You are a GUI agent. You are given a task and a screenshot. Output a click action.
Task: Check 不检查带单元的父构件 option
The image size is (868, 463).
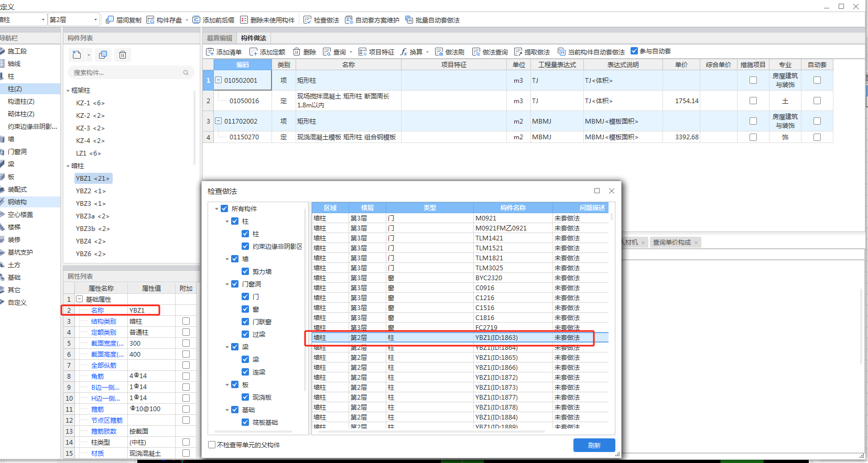click(212, 445)
